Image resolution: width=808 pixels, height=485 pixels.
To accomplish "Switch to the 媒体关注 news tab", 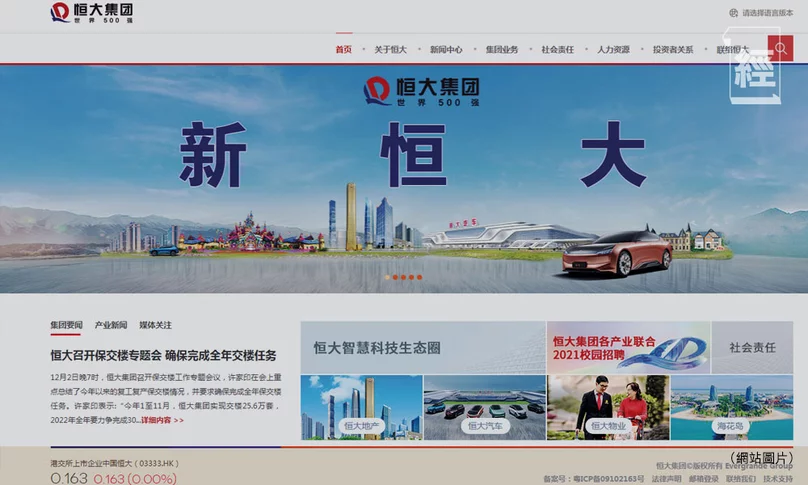I will (155, 325).
